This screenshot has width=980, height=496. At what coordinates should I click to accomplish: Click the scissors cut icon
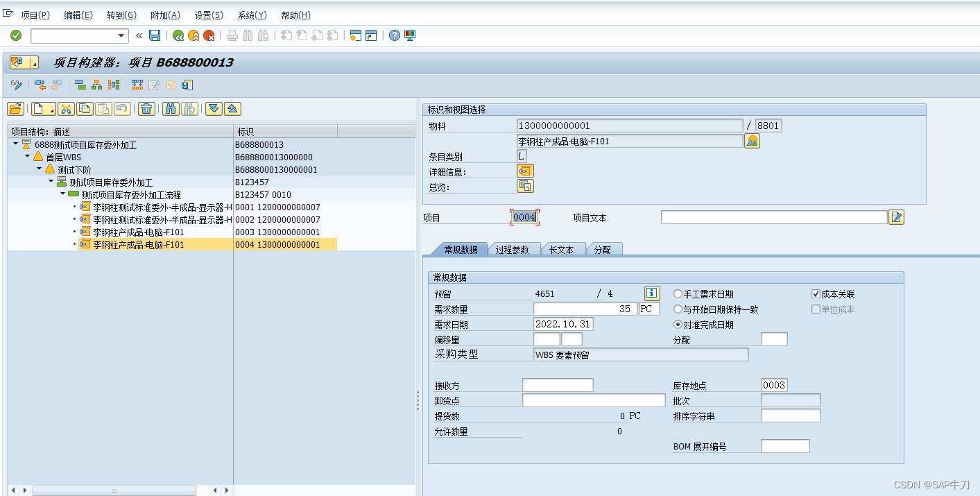(66, 108)
